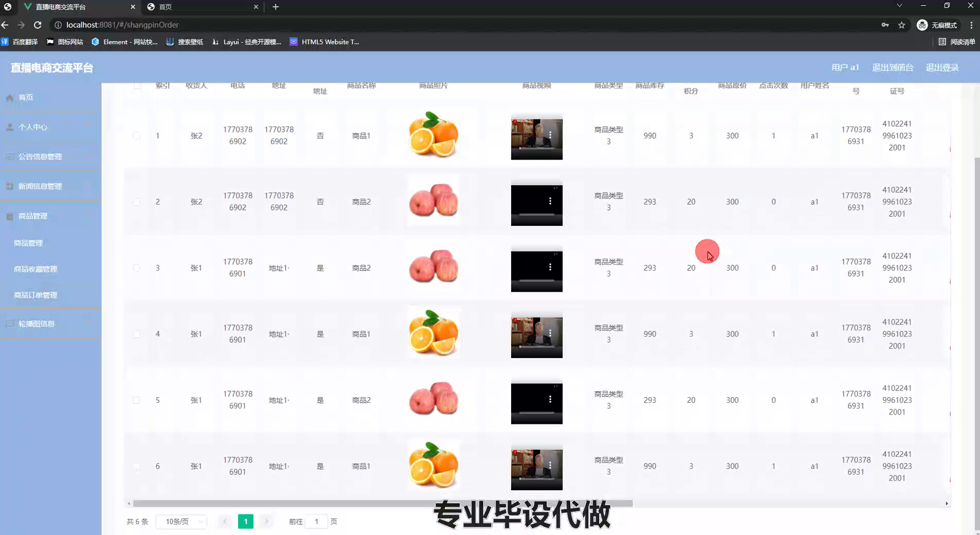Open video options menu in row 6

pos(550,465)
